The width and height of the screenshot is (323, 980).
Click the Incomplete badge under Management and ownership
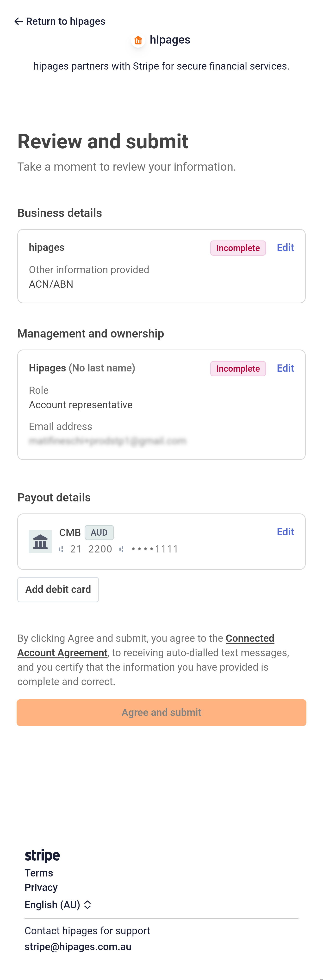(238, 369)
